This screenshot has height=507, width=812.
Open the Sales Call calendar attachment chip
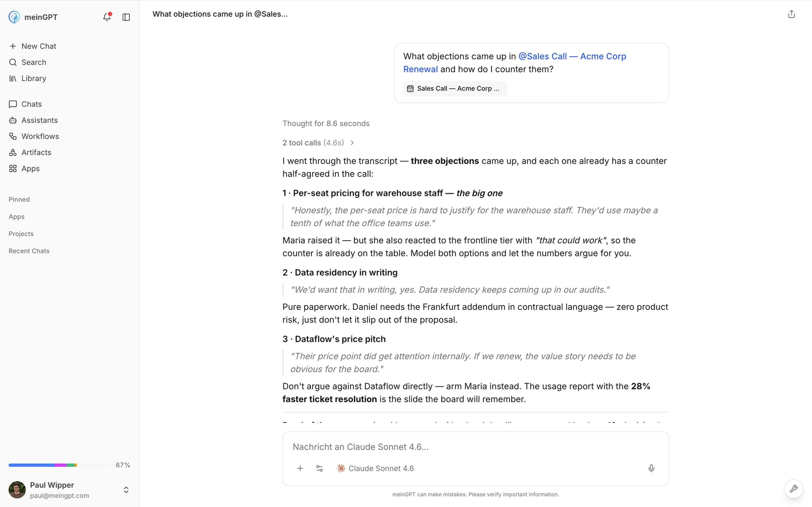(x=455, y=89)
